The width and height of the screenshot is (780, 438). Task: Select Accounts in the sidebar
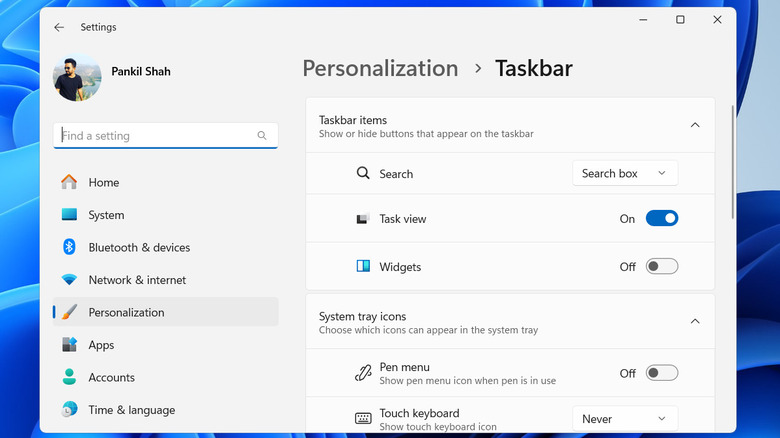click(x=165, y=377)
